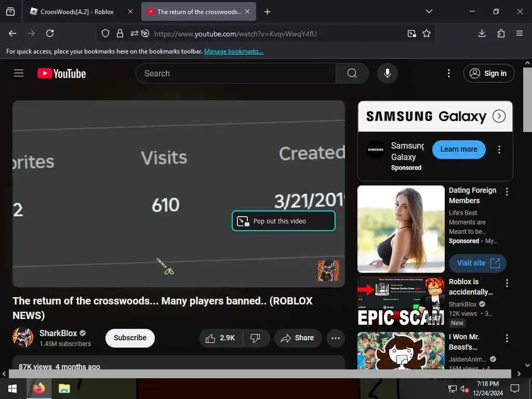Go to the YouTube home logo
This screenshot has height=399, width=532.
(61, 73)
